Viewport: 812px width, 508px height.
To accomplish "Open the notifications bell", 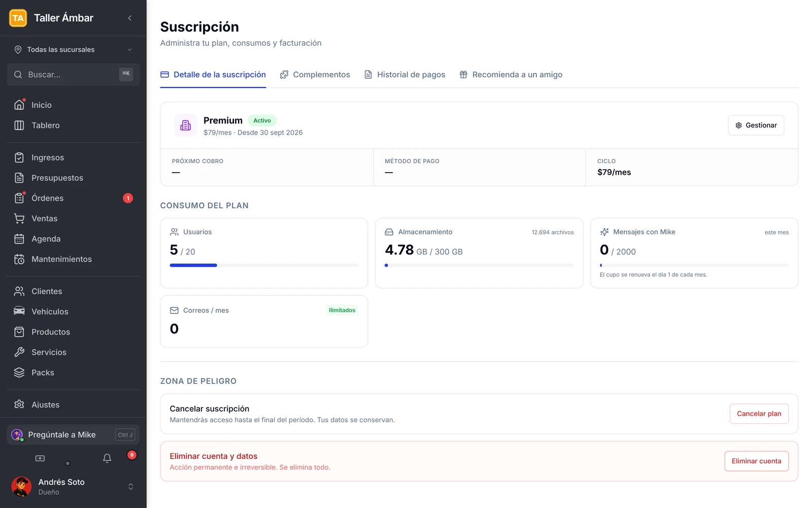I will (107, 458).
